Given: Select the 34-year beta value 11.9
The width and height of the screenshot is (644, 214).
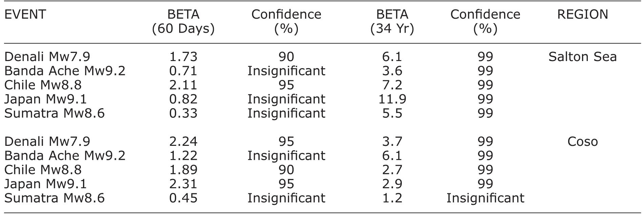Looking at the screenshot, I should (392, 99).
